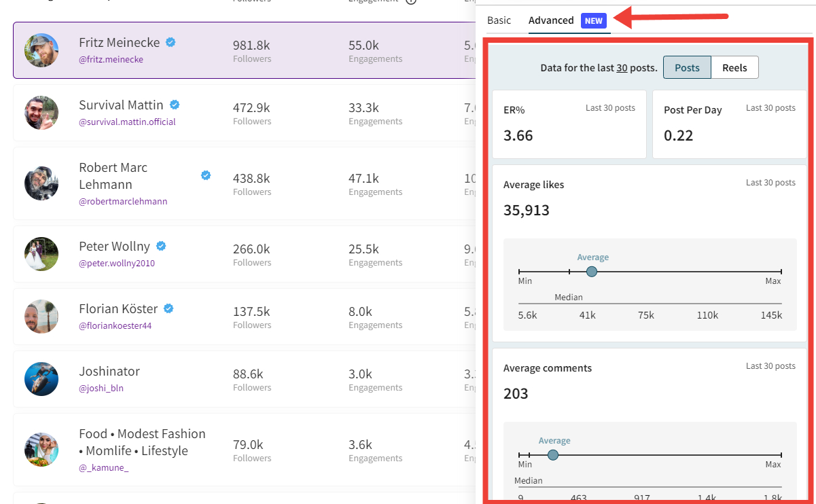Open the ER% Last 30 posts card
Image resolution: width=816 pixels, height=504 pixels.
click(569, 124)
